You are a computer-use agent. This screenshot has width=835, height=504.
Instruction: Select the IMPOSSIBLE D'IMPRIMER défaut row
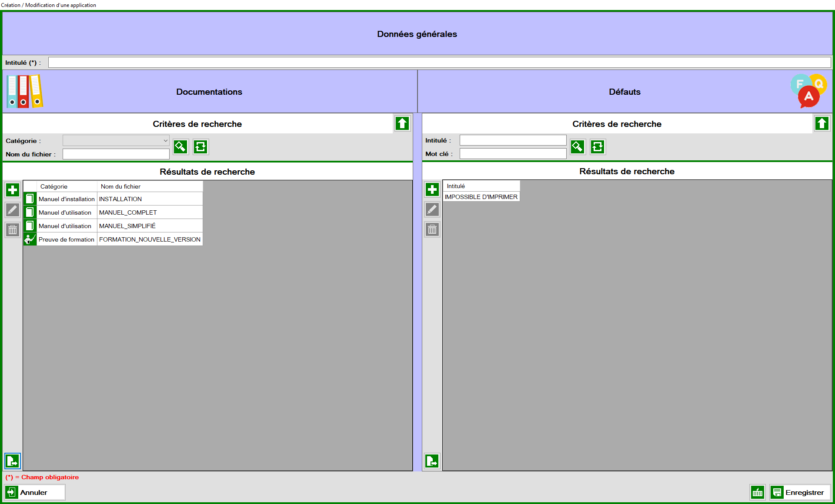pyautogui.click(x=481, y=196)
